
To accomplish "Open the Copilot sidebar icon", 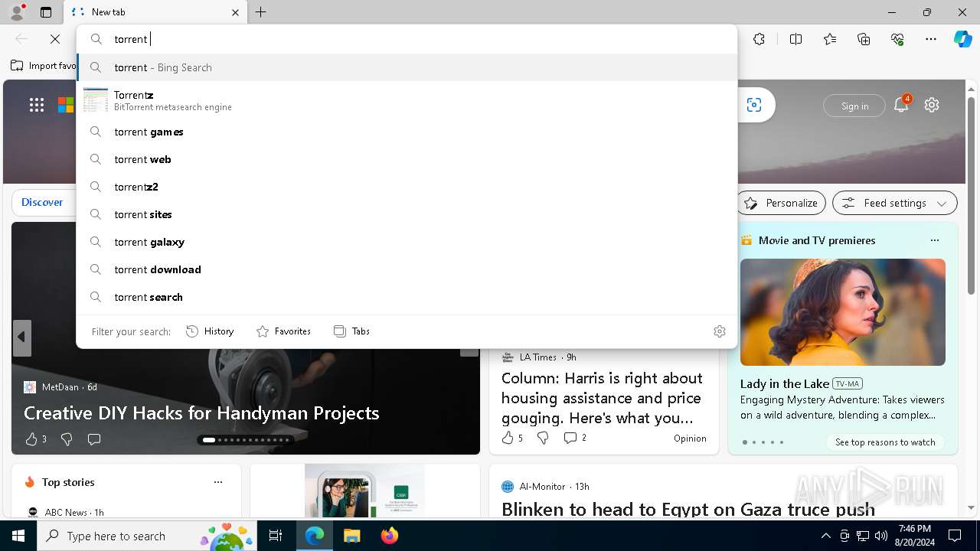I will [x=962, y=39].
